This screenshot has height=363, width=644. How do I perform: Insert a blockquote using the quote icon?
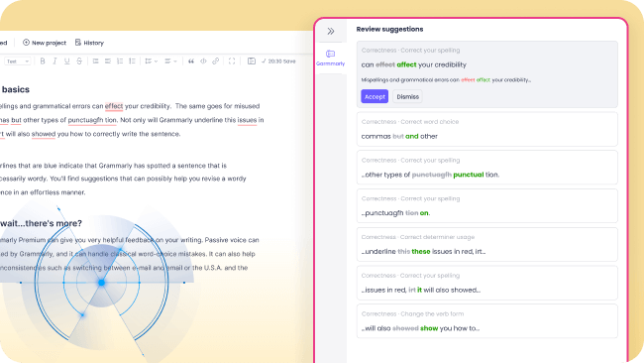click(191, 61)
